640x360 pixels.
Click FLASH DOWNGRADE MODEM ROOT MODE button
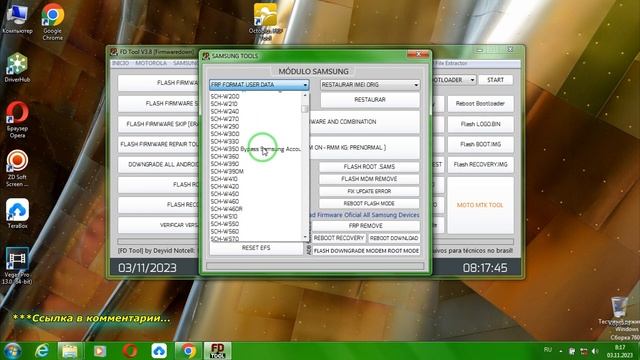(366, 251)
